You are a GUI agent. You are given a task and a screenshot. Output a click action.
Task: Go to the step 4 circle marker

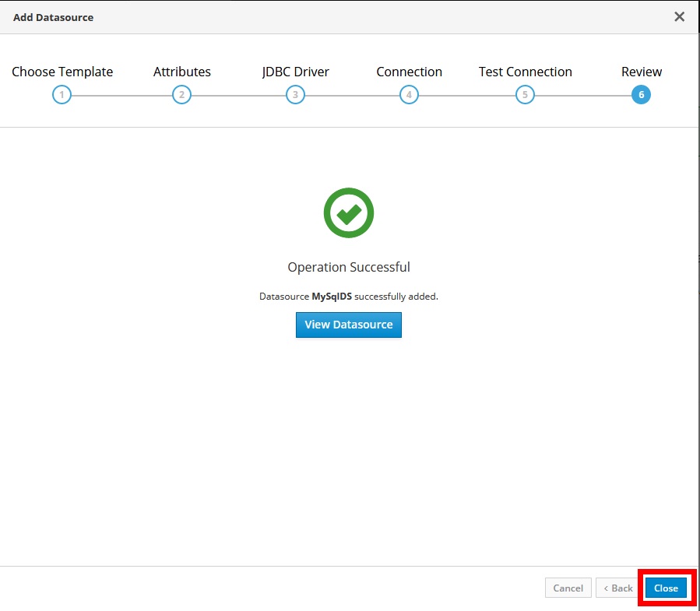coord(409,95)
